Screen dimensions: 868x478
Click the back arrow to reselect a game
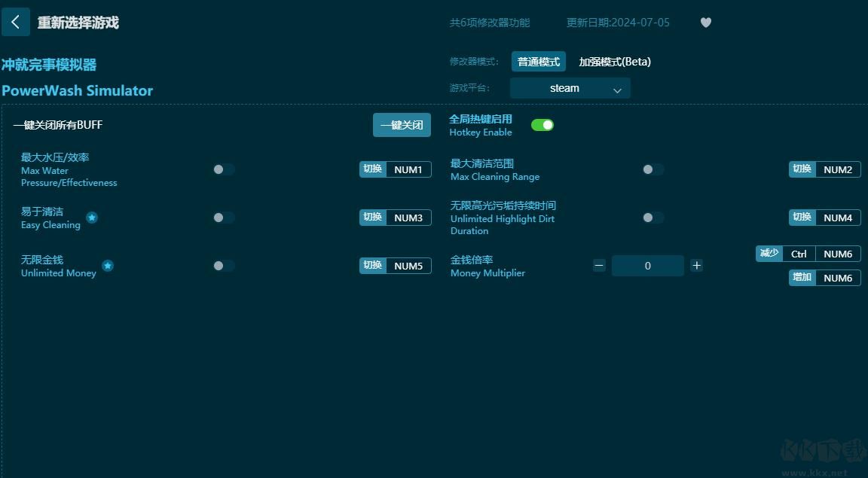pyautogui.click(x=16, y=22)
